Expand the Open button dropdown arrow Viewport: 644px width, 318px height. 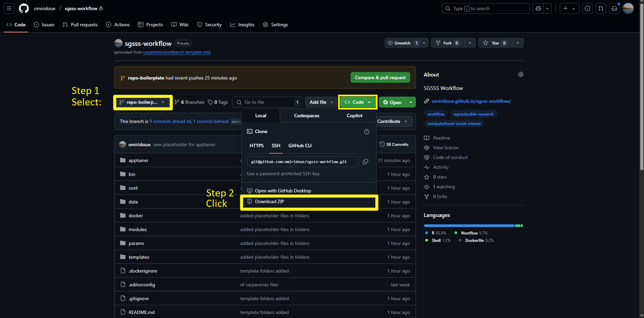click(x=411, y=102)
